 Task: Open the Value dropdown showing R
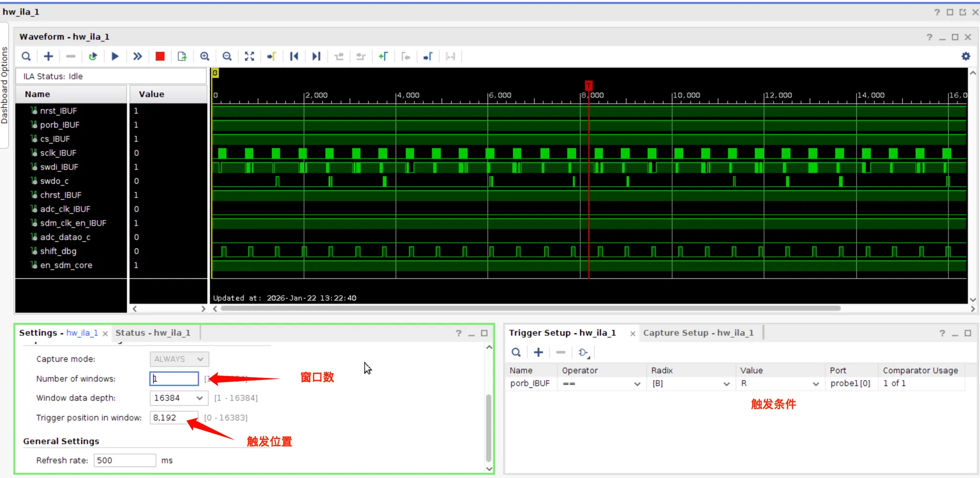[x=815, y=384]
